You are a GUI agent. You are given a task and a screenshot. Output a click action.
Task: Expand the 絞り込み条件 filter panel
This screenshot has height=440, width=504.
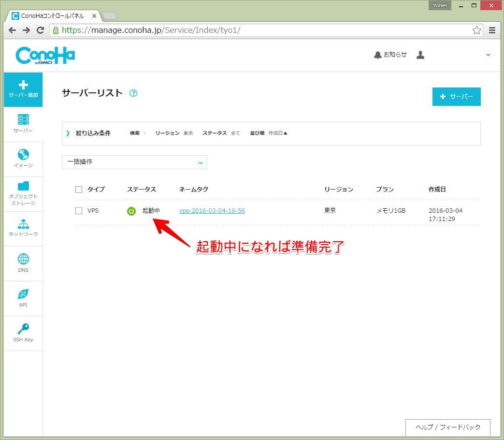tap(93, 133)
